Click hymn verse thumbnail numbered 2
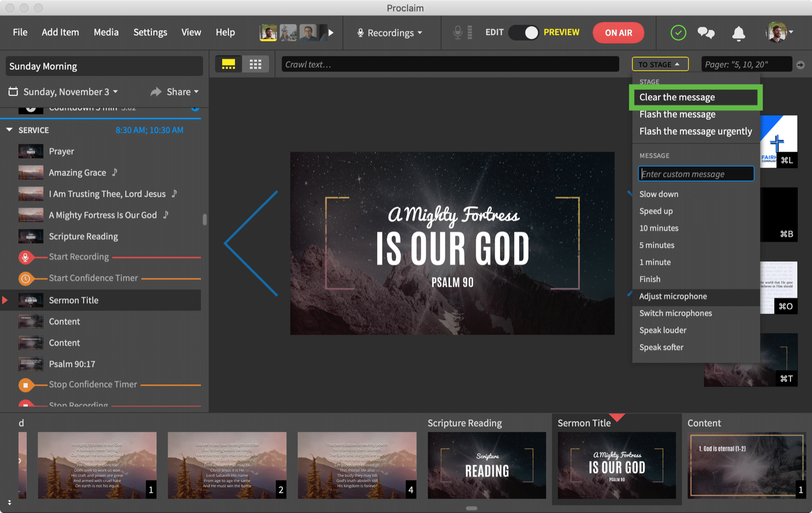 [227, 465]
